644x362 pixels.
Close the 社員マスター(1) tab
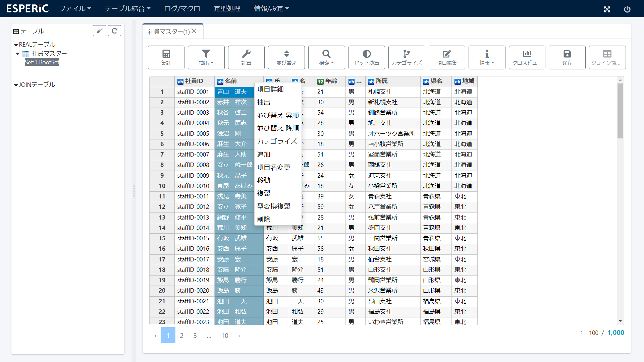(x=194, y=31)
